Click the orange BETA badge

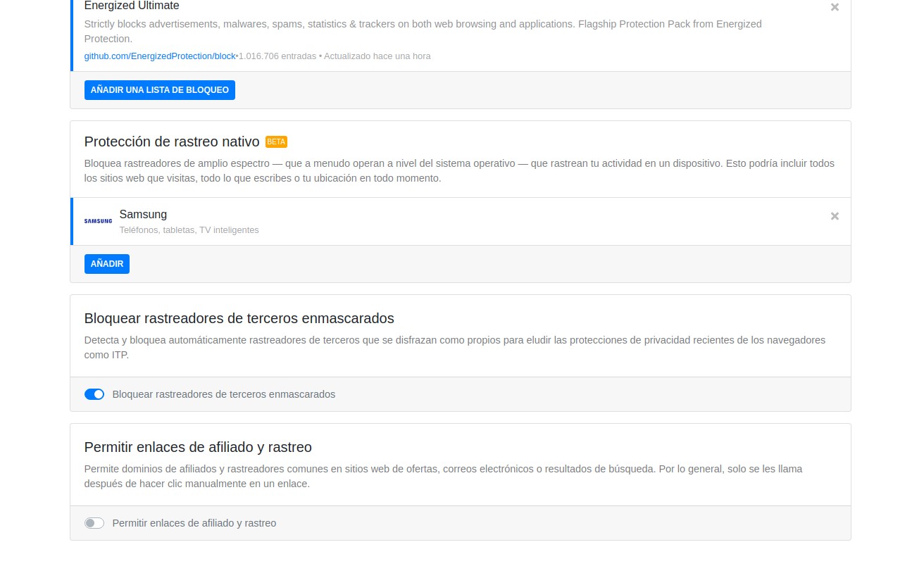[x=276, y=141]
